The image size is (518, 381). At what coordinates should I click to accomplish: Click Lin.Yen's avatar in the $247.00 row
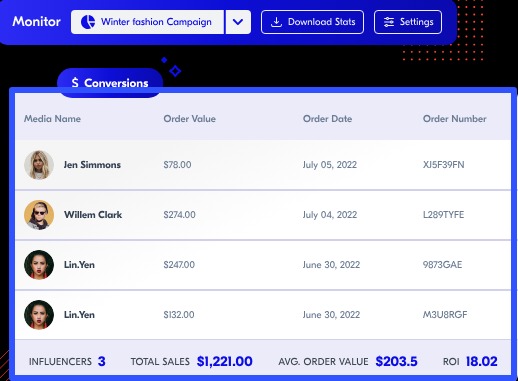click(39, 265)
